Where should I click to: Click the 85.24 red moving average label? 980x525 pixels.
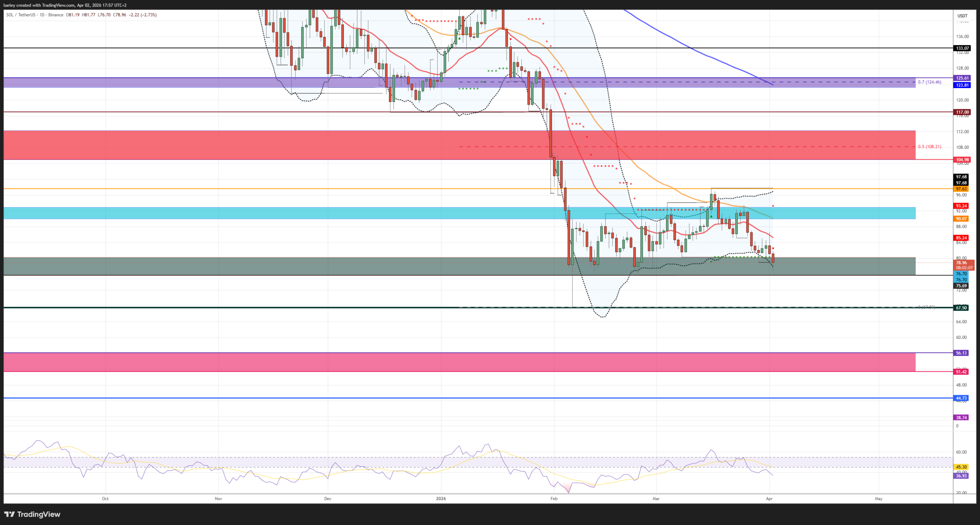point(961,238)
